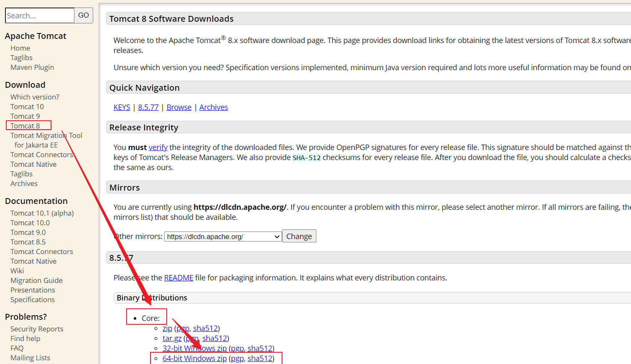Viewport: 631px width, 364px height.
Task: Open the Migration Guide link
Action: pos(36,280)
